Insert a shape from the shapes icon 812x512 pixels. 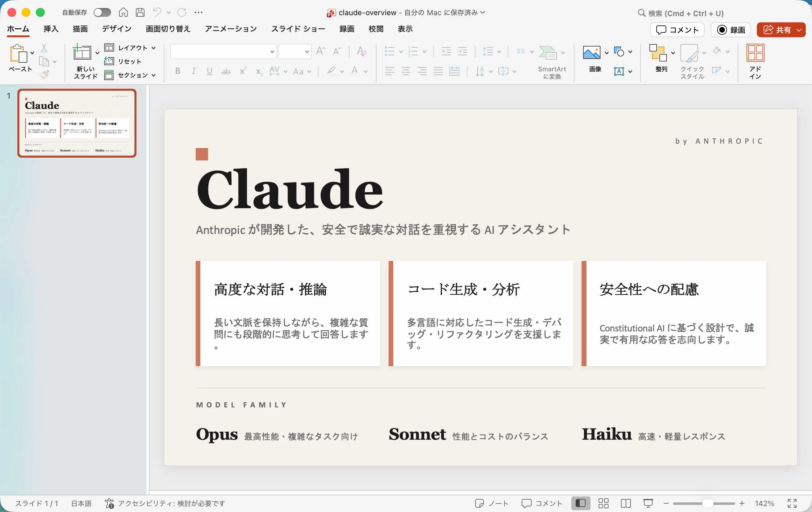tap(619, 52)
